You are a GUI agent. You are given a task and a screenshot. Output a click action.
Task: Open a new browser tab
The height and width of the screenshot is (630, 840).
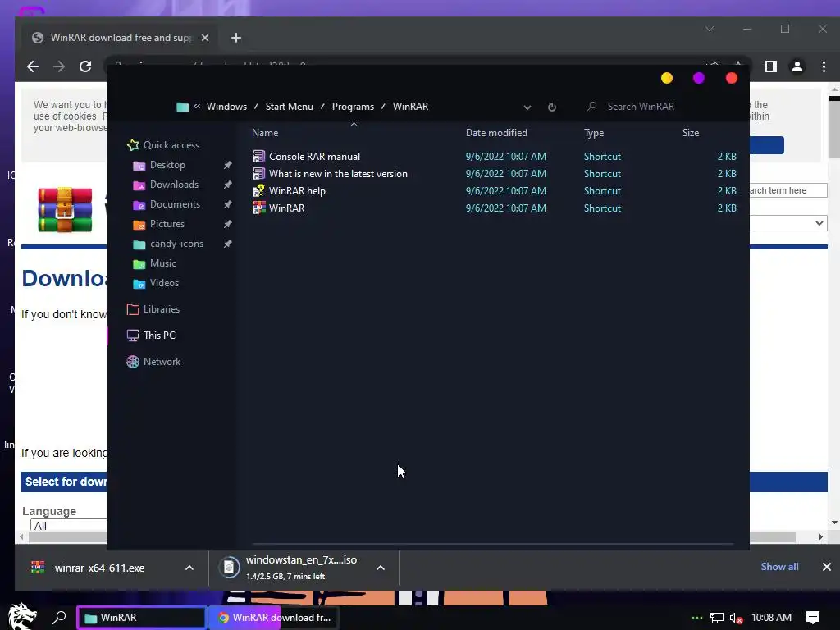(235, 38)
